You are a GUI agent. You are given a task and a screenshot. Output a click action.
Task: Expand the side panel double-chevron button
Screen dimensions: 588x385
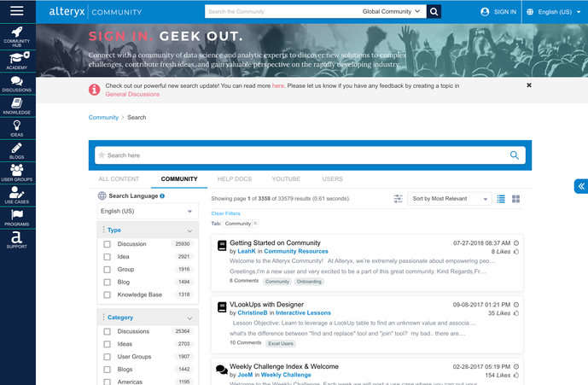pos(581,186)
